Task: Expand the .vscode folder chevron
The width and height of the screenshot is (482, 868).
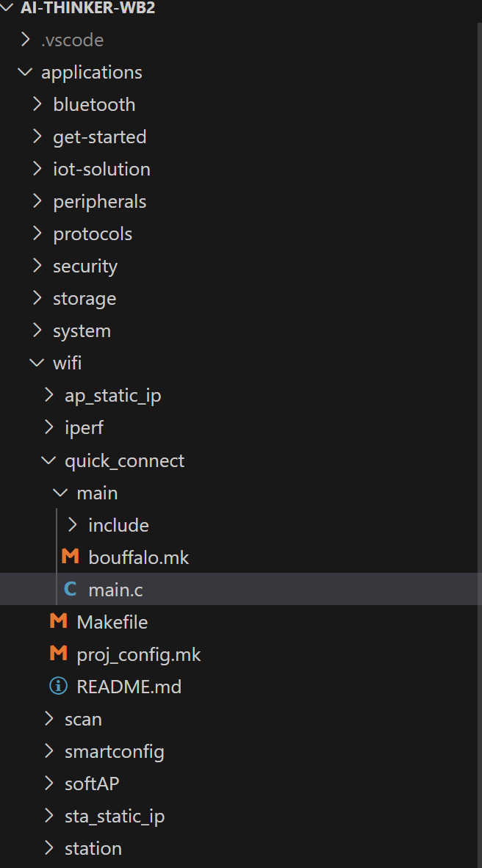Action: pos(26,40)
